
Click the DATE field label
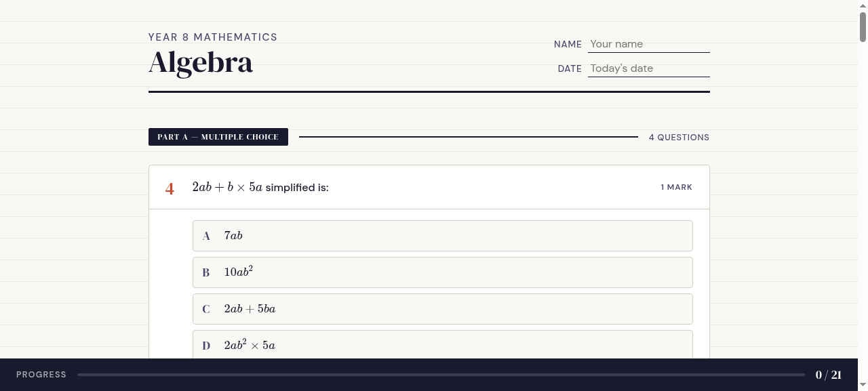coord(570,68)
